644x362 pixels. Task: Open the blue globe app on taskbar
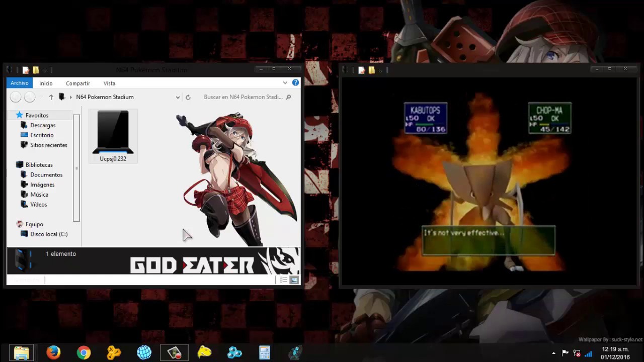144,352
